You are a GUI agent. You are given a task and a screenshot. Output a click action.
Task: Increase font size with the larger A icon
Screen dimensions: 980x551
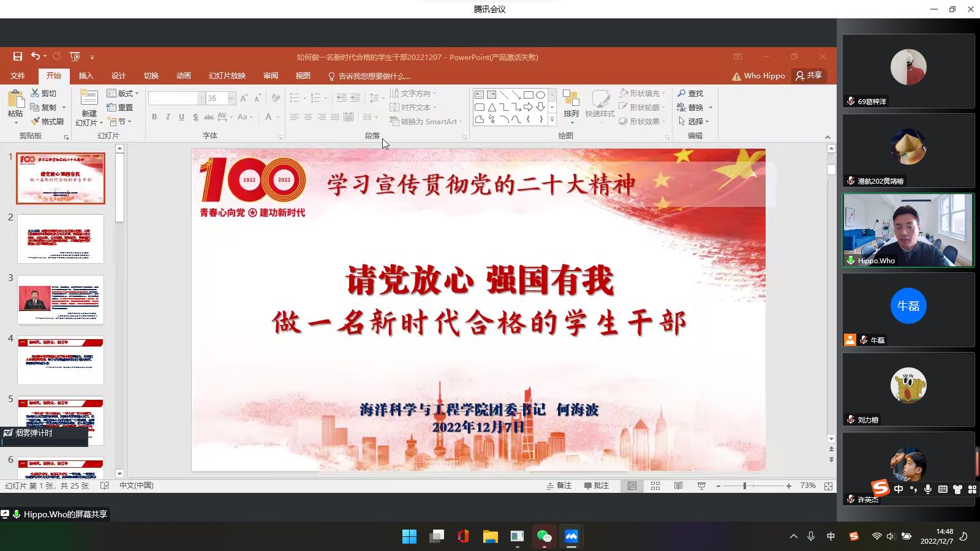point(244,98)
